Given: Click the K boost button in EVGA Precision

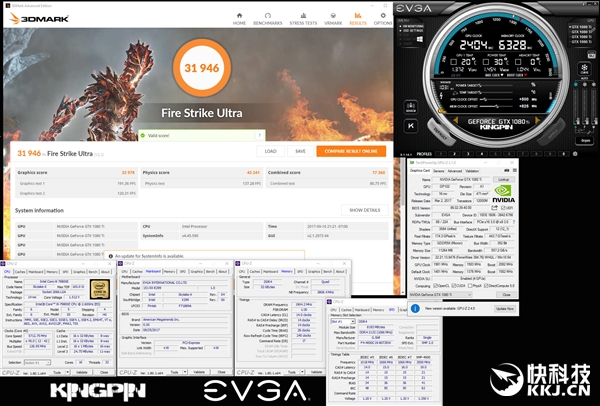Looking at the screenshot, I should coord(411,126).
